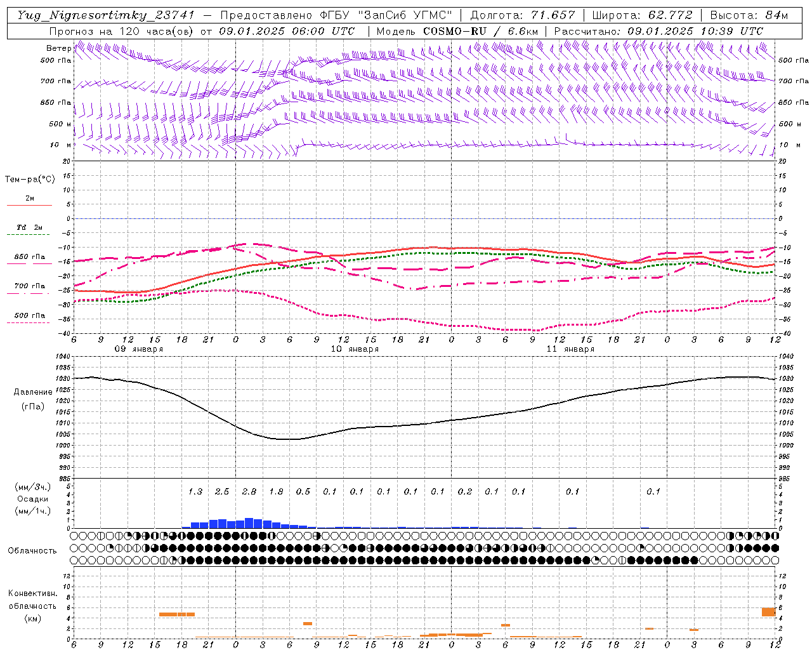
Task: Select the 3-hour precipitation value 1.8
Action: tap(277, 491)
